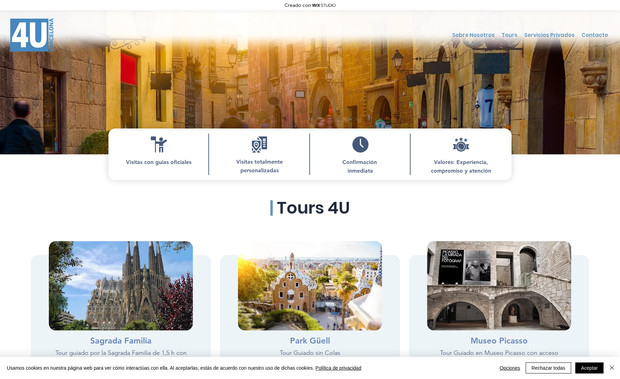Image resolution: width=620 pixels, height=379 pixels.
Task: Click the Rechazar todas button
Action: point(548,368)
